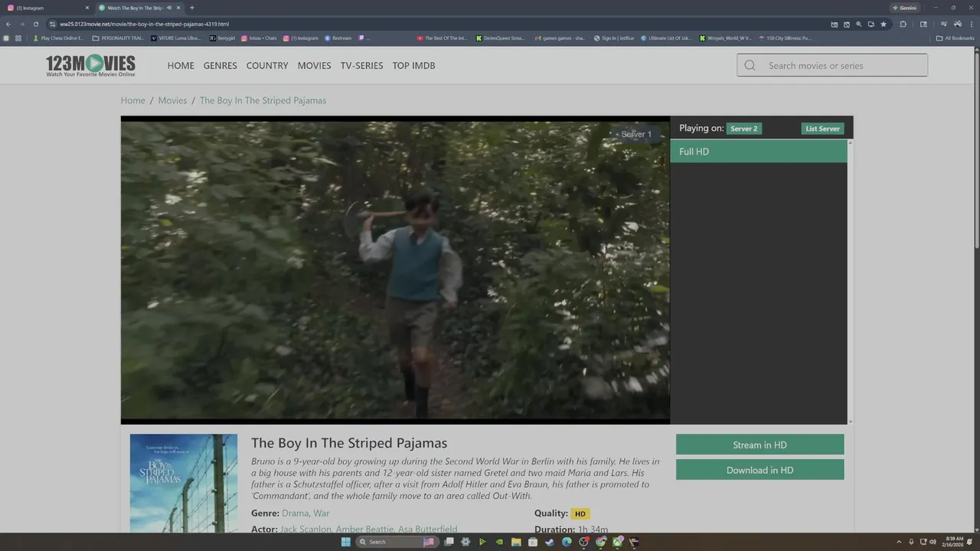The width and height of the screenshot is (980, 551).
Task: Click the movie poster thumbnail
Action: tap(184, 484)
